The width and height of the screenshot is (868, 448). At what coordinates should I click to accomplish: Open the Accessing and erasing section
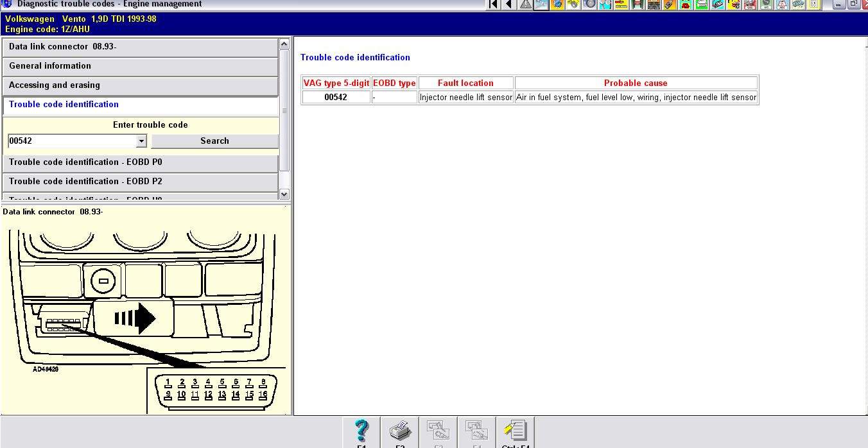pos(141,86)
